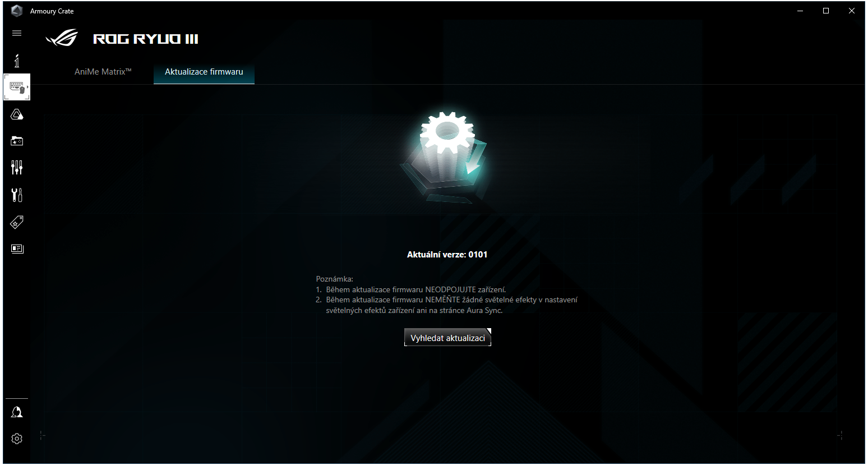The height and width of the screenshot is (465, 868).
Task: Open the User Center profile icon
Action: pyautogui.click(x=17, y=413)
